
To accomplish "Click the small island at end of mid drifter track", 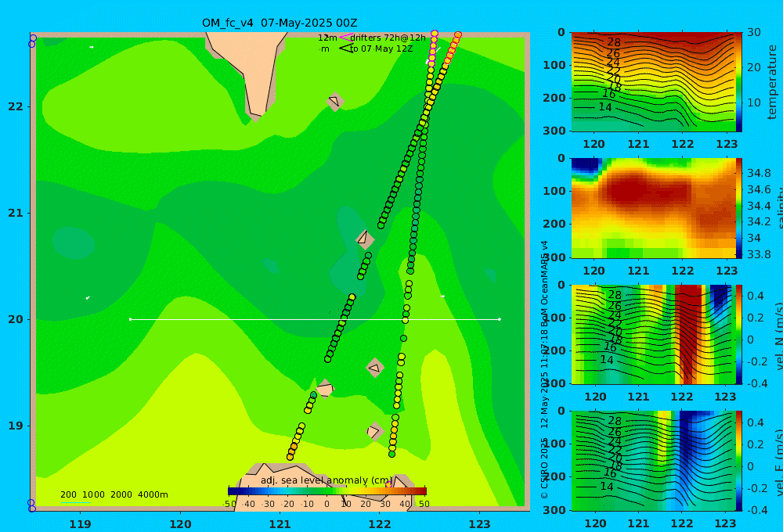I will point(325,389).
